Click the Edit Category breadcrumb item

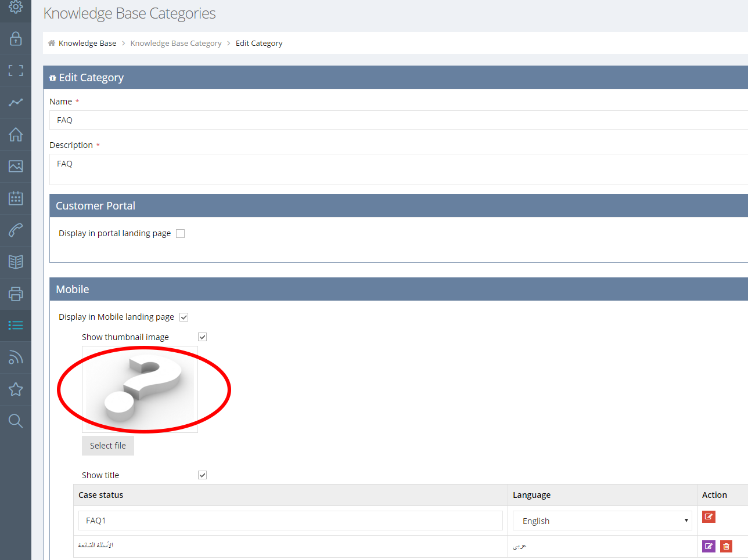tap(259, 44)
